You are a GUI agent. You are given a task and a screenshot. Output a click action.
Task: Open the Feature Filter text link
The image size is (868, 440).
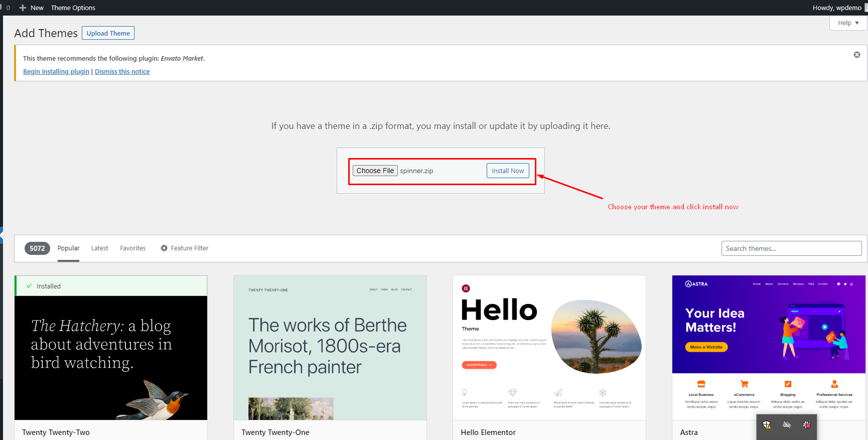pos(190,248)
